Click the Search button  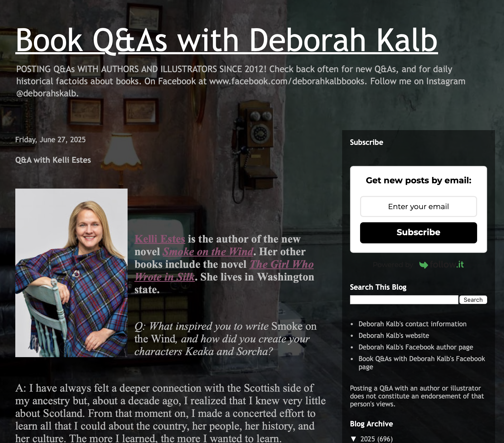tap(473, 300)
